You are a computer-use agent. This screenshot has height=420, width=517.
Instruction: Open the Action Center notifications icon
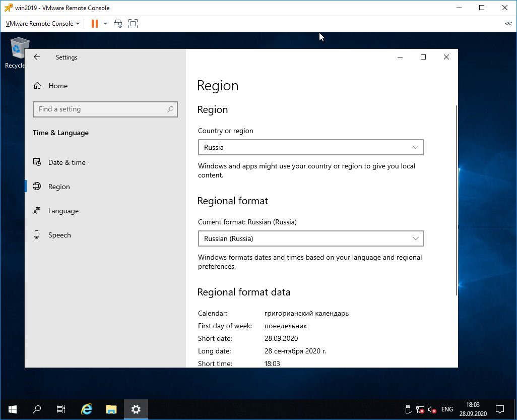[x=500, y=409]
